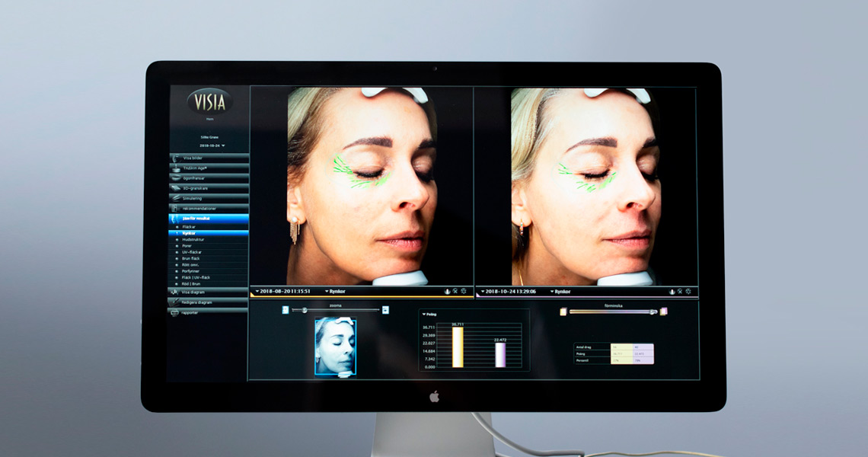Viewport: 868px width, 457px height.
Task: Select the Fläckar analysis option
Action: (x=189, y=226)
